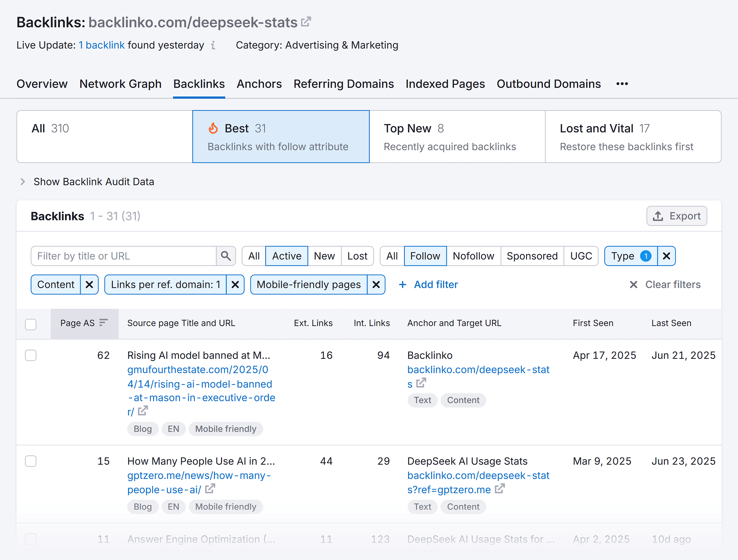Select the All 310 backlinks card
This screenshot has height=560, width=738.
pyautogui.click(x=105, y=136)
